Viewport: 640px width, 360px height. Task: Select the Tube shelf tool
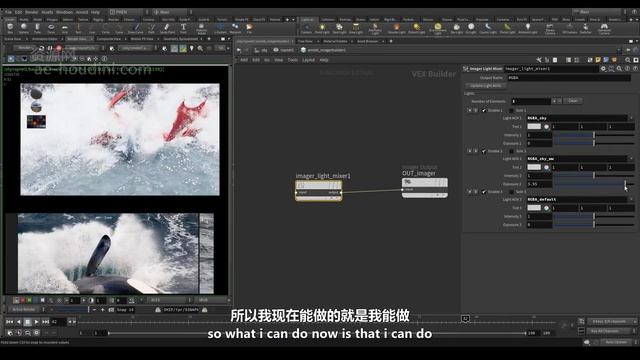click(37, 29)
